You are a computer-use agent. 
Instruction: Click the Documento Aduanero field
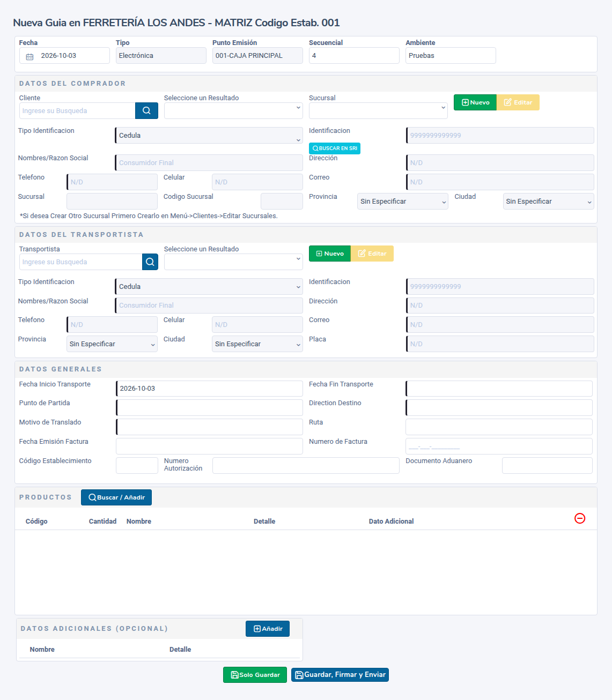(547, 466)
